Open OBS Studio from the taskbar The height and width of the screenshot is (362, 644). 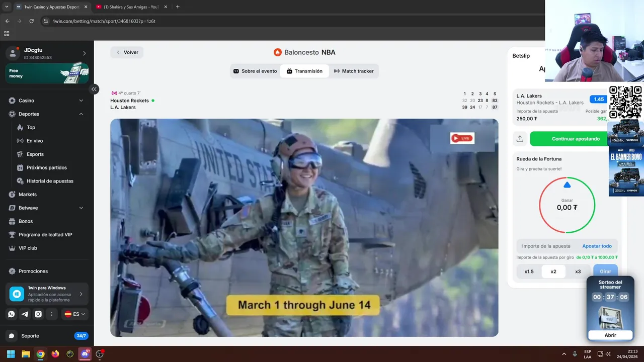(100, 354)
